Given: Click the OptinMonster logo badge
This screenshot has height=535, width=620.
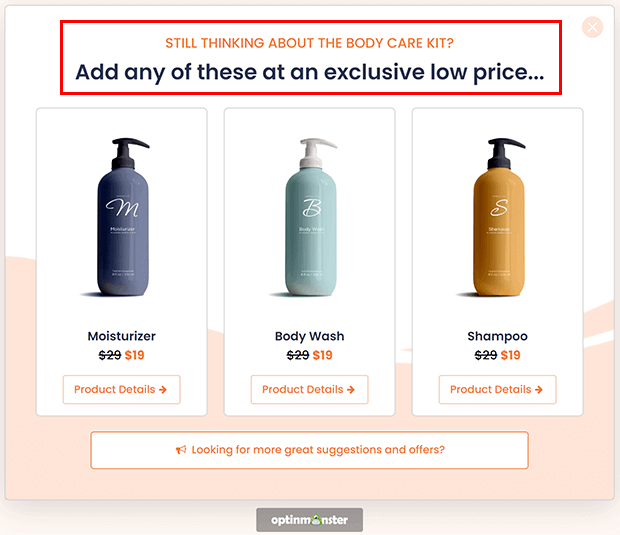Looking at the screenshot, I should click(310, 520).
